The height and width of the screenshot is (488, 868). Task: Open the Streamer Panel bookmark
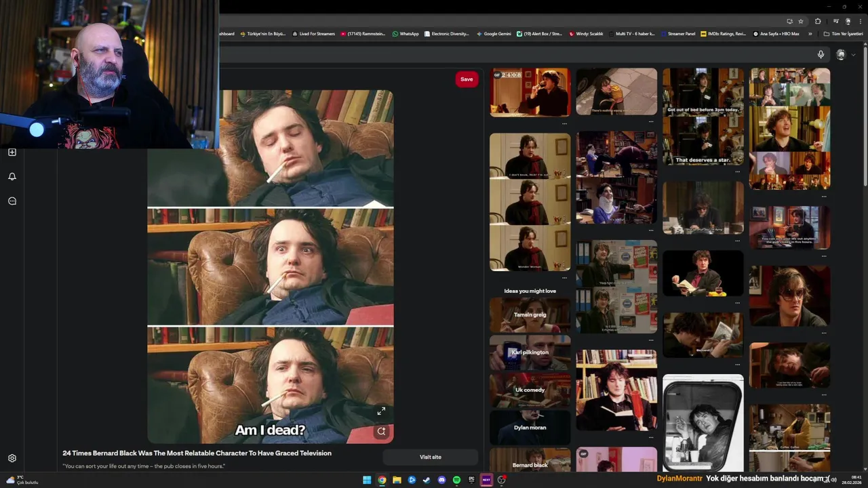(x=677, y=34)
